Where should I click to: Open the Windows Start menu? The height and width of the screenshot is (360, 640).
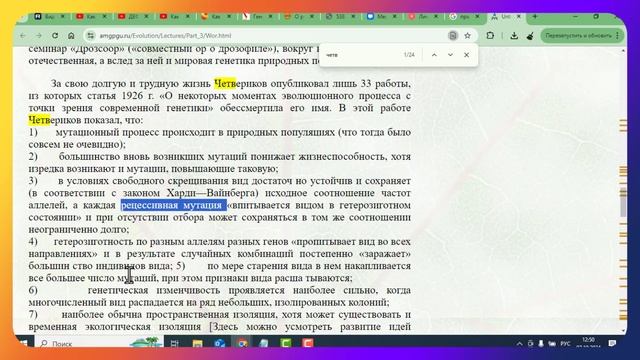tap(24, 343)
